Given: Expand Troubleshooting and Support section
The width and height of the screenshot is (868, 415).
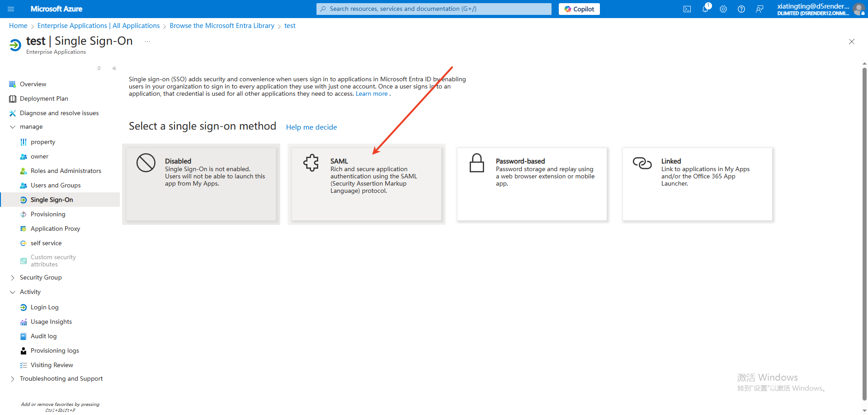Looking at the screenshot, I should click(x=13, y=378).
